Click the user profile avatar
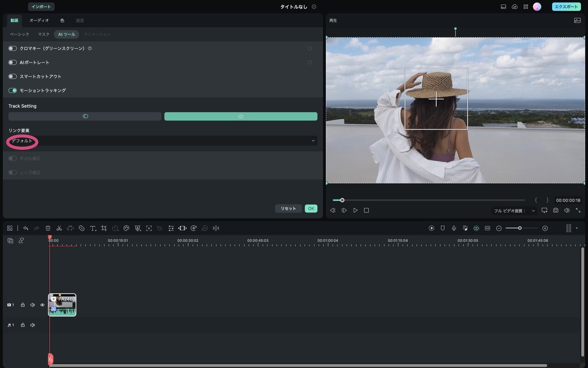 (537, 7)
